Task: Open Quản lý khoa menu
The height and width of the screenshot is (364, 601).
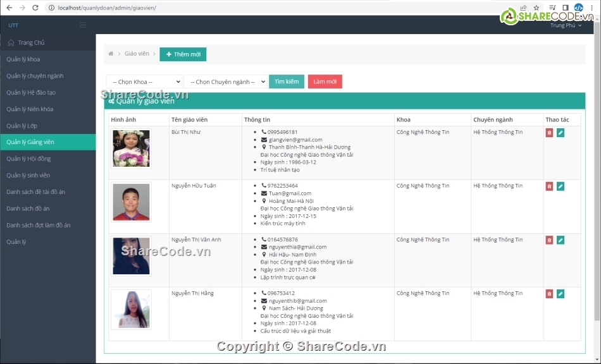Action: [x=48, y=59]
